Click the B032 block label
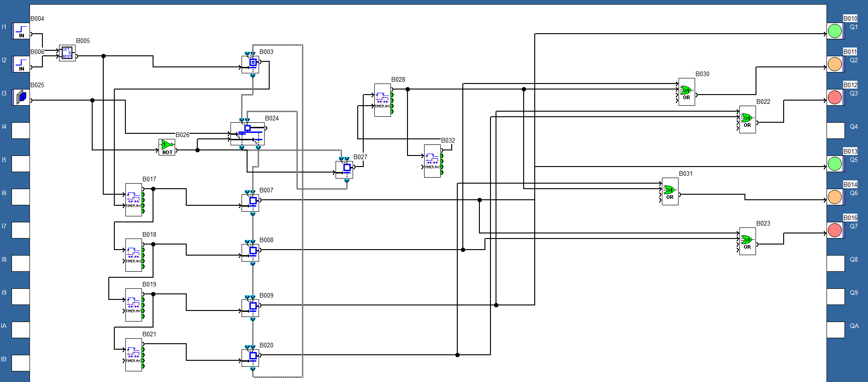Image resolution: width=868 pixels, height=382 pixels. (448, 140)
